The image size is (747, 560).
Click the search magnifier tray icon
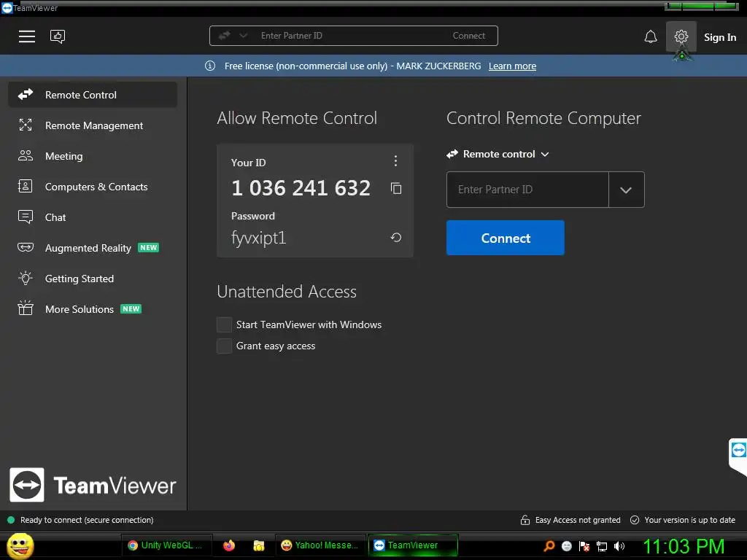(549, 545)
